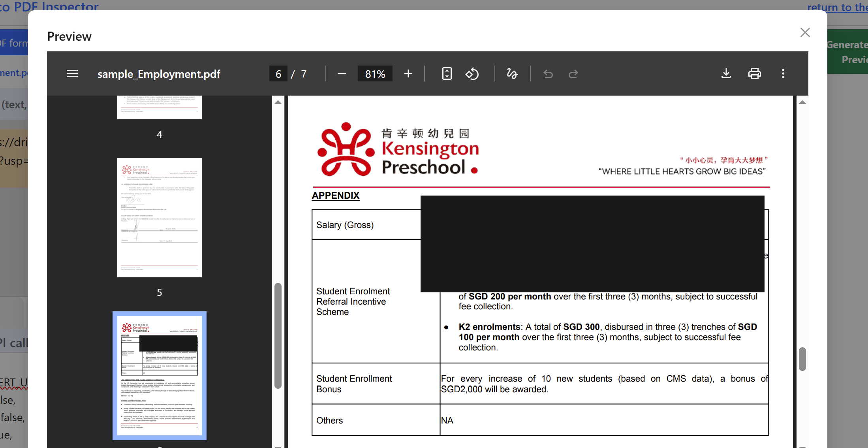Open page 5 thumbnail
868x448 pixels.
(x=159, y=217)
